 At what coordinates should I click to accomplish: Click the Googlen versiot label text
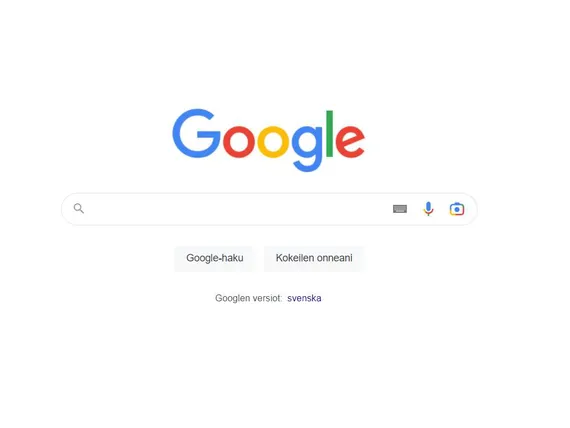point(249,299)
